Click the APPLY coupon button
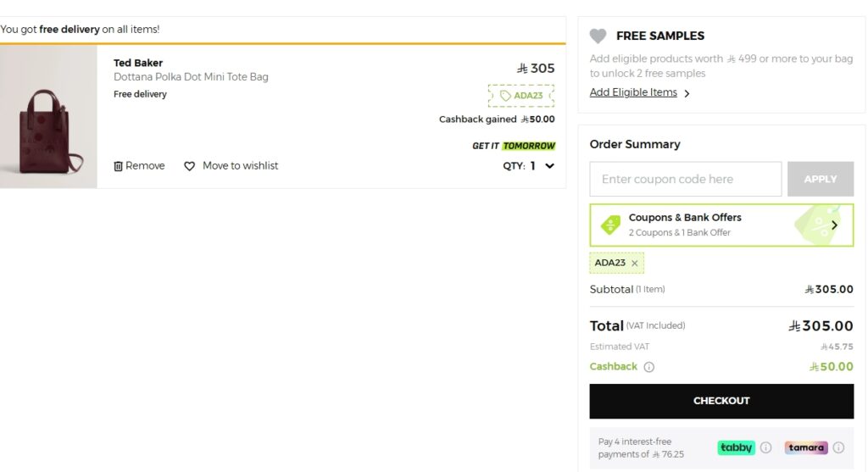The height and width of the screenshot is (472, 868). (820, 179)
